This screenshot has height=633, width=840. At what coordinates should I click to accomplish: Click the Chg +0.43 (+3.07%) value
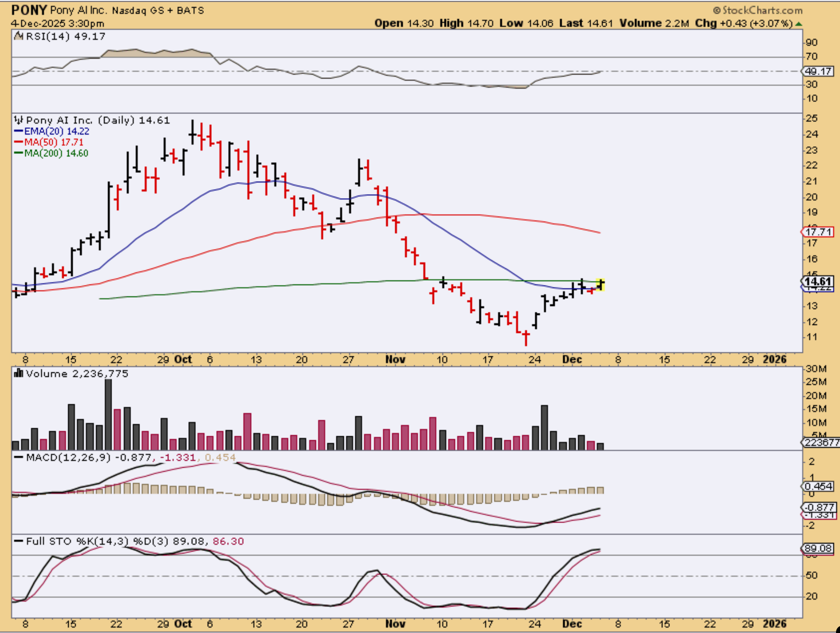pos(743,23)
